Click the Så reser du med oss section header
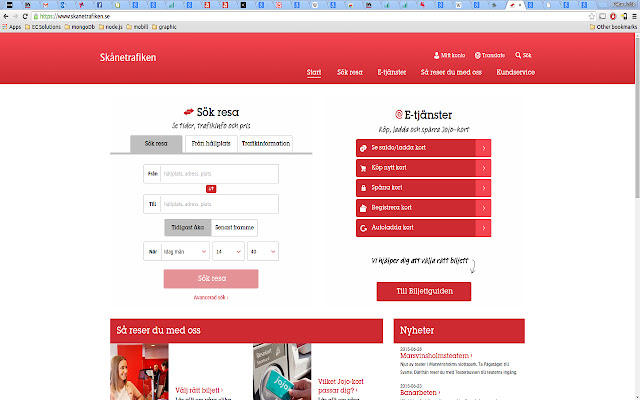Image resolution: width=640 pixels, height=400 pixels. 246,331
